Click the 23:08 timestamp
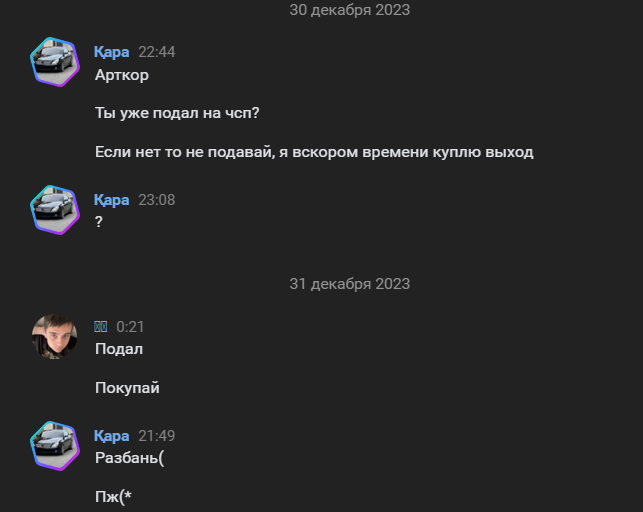This screenshot has width=643, height=512. (156, 200)
